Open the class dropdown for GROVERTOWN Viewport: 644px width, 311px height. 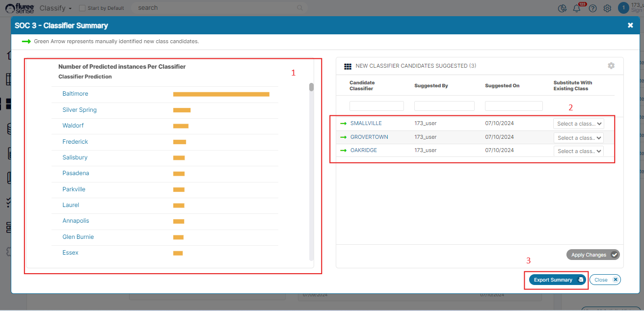[x=578, y=138]
